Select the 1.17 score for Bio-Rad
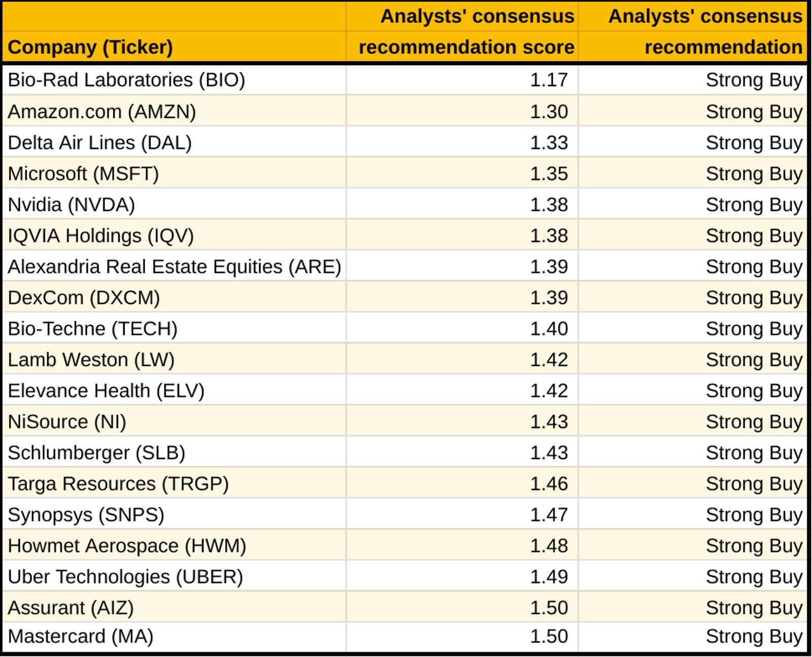Screen dimensions: 812x657 click(549, 80)
